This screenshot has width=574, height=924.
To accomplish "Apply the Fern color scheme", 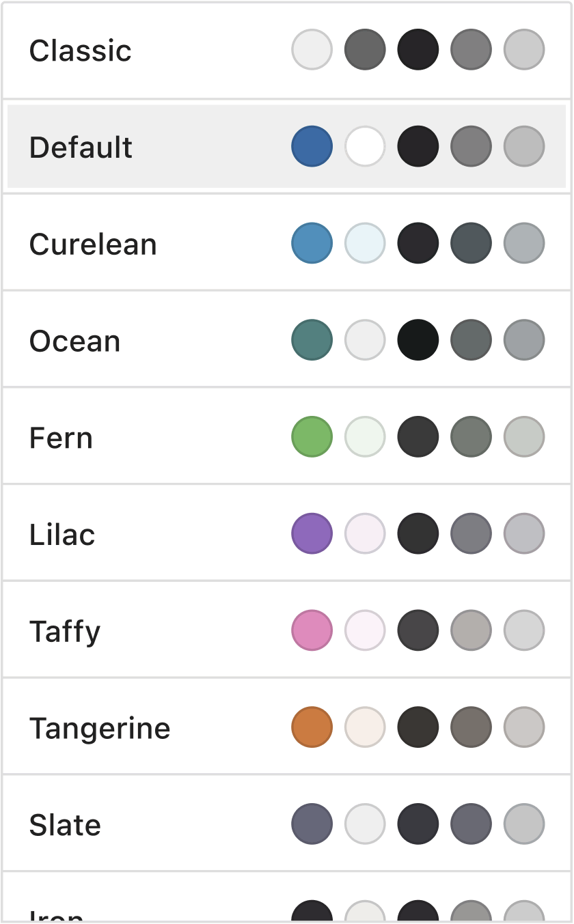I will click(61, 438).
